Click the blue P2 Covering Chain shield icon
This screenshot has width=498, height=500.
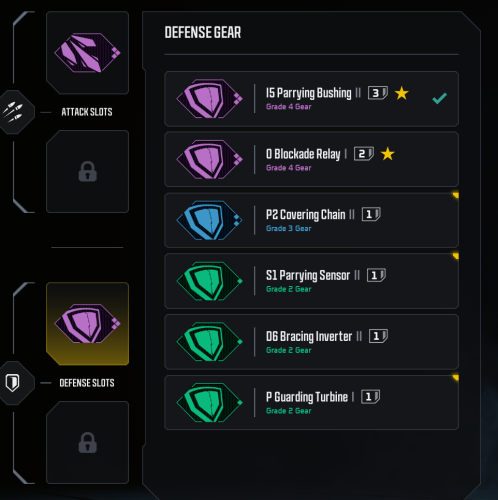(209, 220)
